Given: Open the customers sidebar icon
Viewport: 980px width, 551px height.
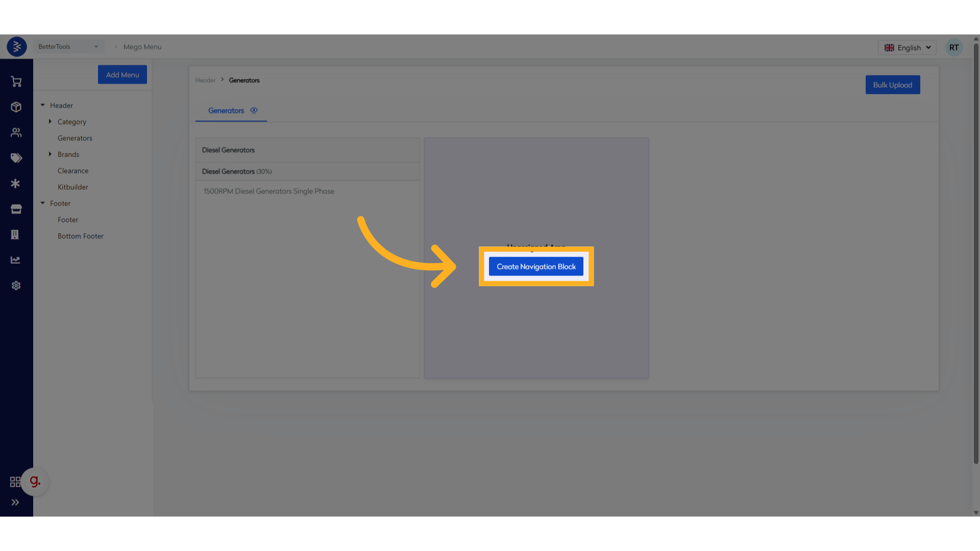Looking at the screenshot, I should pos(16,133).
